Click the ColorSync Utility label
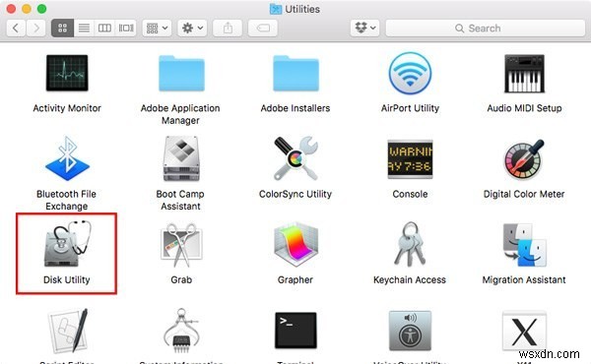Viewport: 591px width, 364px height. point(295,194)
